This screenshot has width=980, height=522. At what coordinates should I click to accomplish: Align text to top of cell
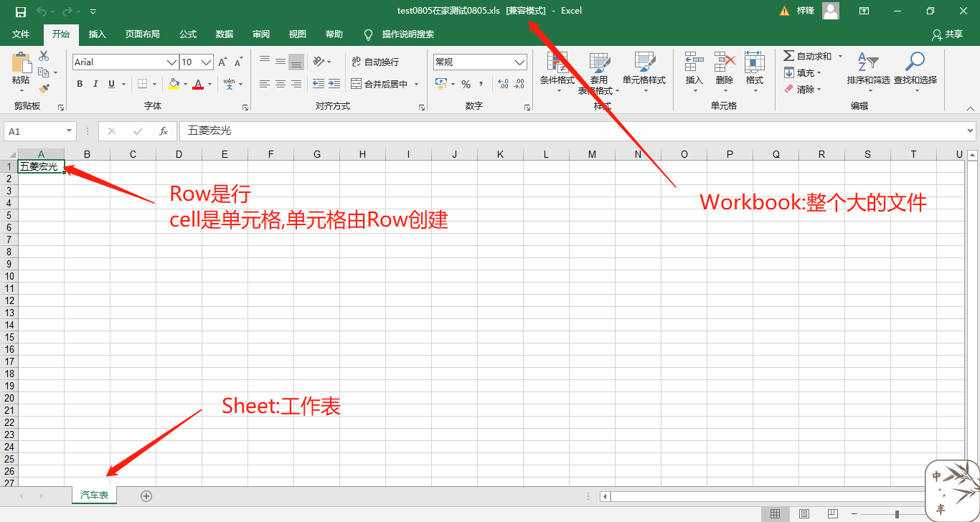click(265, 62)
